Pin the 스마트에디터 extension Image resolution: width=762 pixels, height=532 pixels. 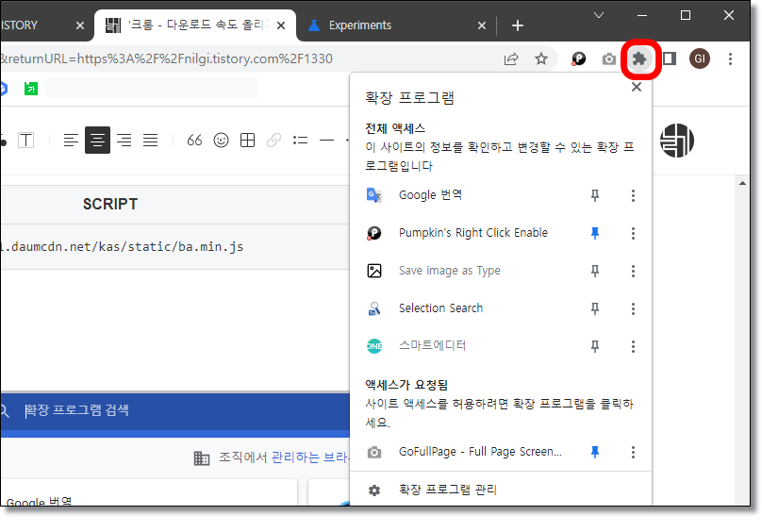pyautogui.click(x=595, y=346)
